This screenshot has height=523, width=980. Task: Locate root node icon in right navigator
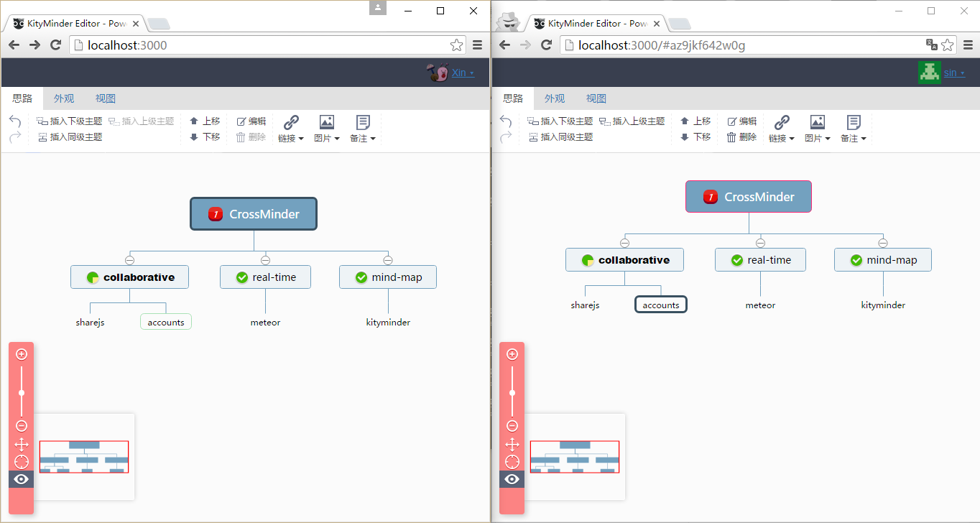(512, 461)
